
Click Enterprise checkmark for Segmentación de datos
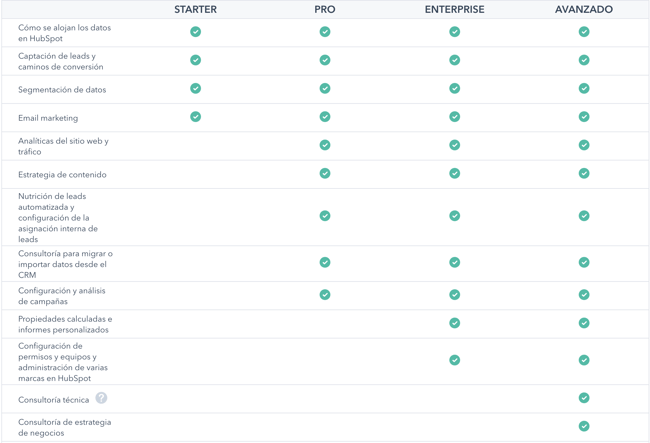click(455, 88)
